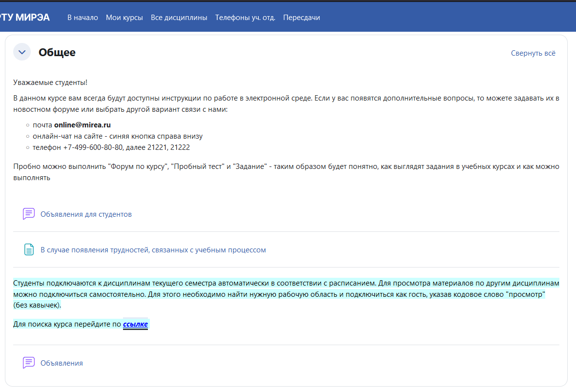Click Свернуть всё to collapse all

(533, 53)
